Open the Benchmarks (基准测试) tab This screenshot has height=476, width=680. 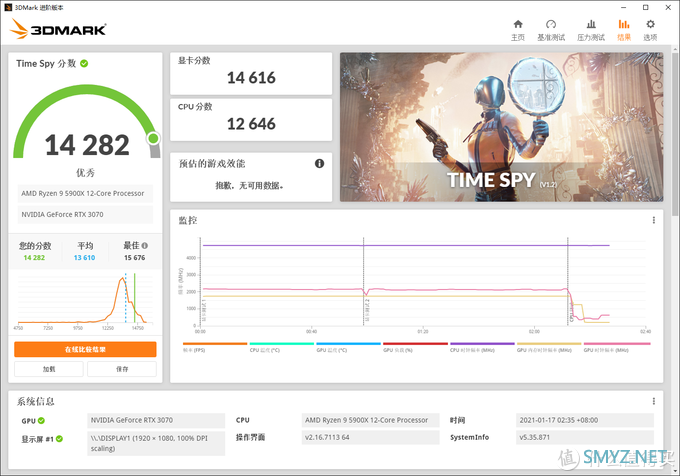pyautogui.click(x=551, y=30)
